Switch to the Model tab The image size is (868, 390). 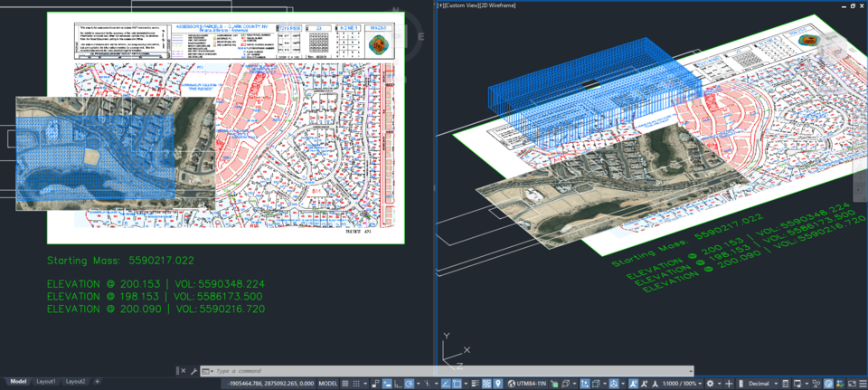18,381
